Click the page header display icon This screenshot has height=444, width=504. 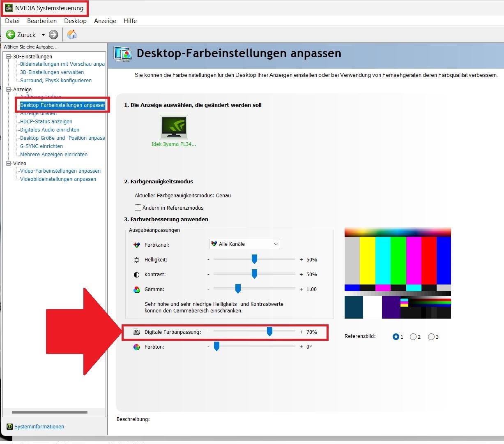point(123,54)
